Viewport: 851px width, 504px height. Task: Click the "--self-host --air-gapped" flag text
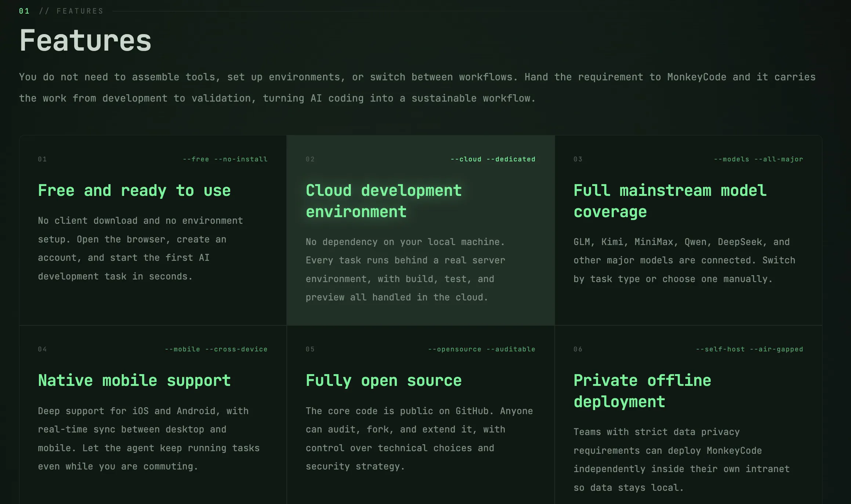[x=749, y=349]
